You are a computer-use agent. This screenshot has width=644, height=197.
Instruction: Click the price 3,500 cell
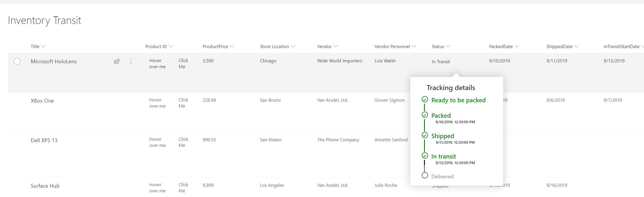click(x=208, y=61)
